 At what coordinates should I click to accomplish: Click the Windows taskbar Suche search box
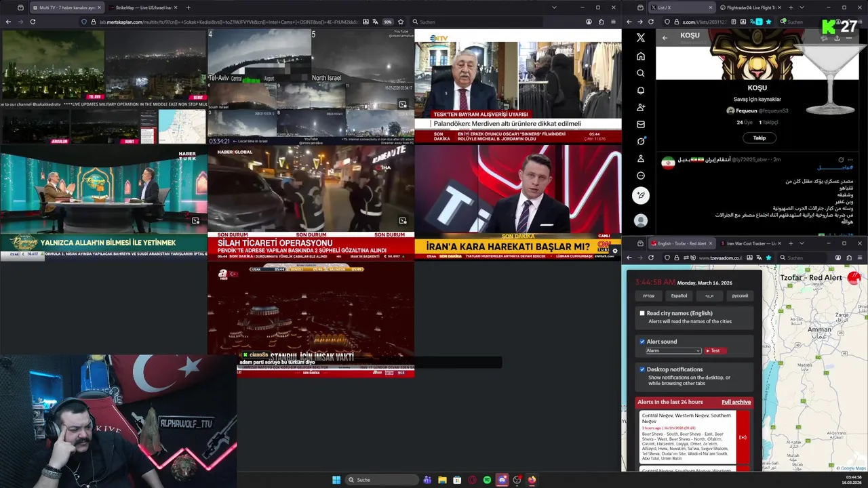point(381,480)
